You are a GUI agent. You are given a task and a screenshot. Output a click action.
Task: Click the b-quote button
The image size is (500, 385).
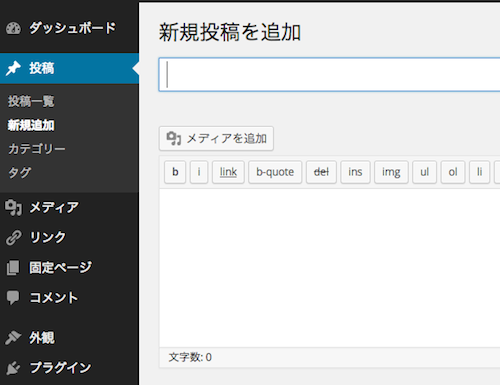click(x=275, y=172)
